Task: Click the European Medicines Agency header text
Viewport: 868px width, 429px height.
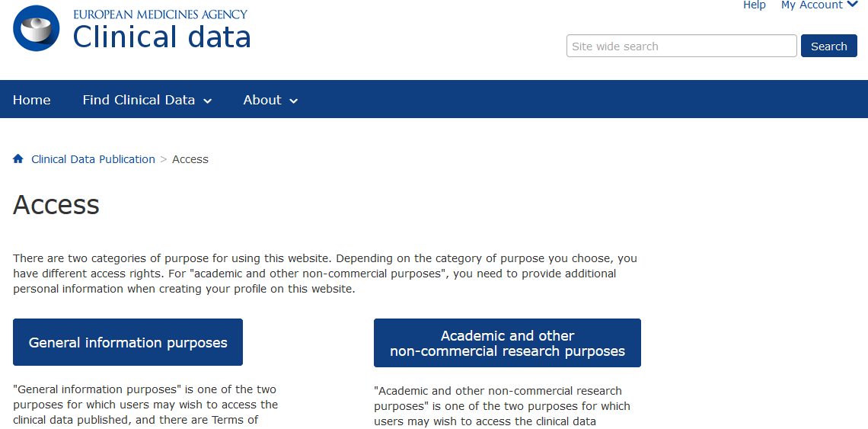Action: [160, 14]
